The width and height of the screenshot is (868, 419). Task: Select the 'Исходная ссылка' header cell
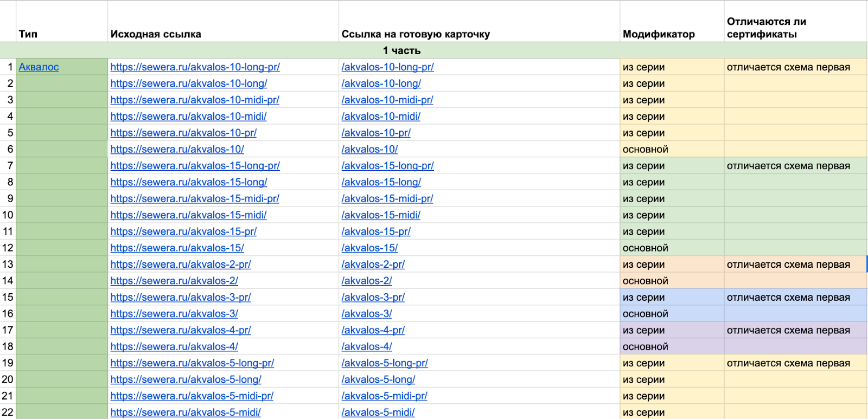223,22
